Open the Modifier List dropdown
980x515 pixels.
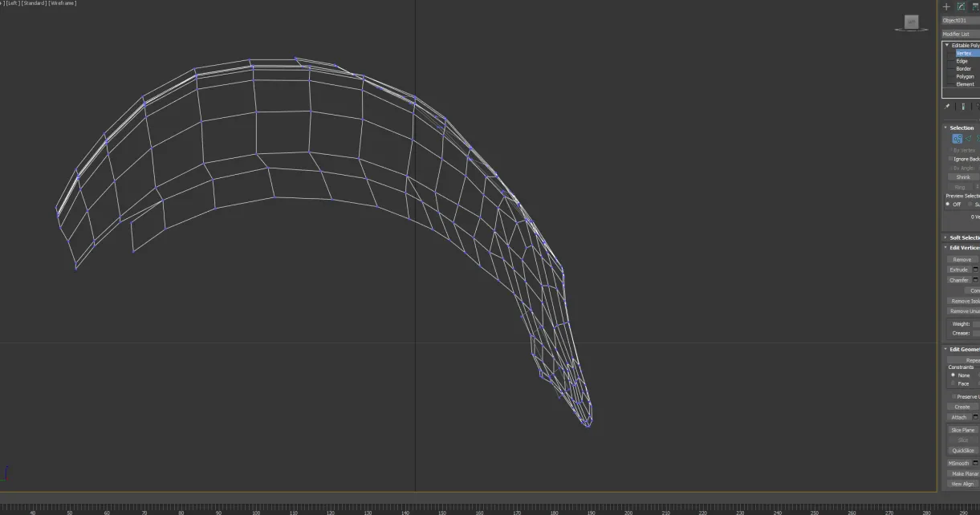click(x=961, y=34)
